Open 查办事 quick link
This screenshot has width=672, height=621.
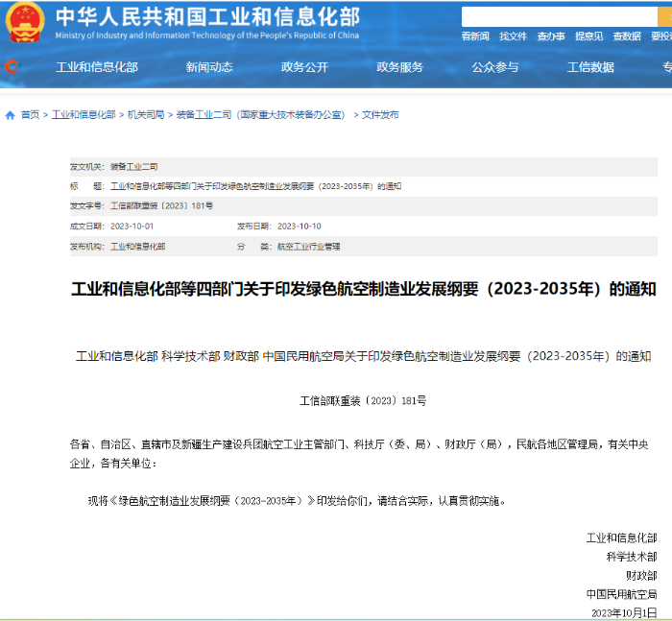pyautogui.click(x=551, y=36)
